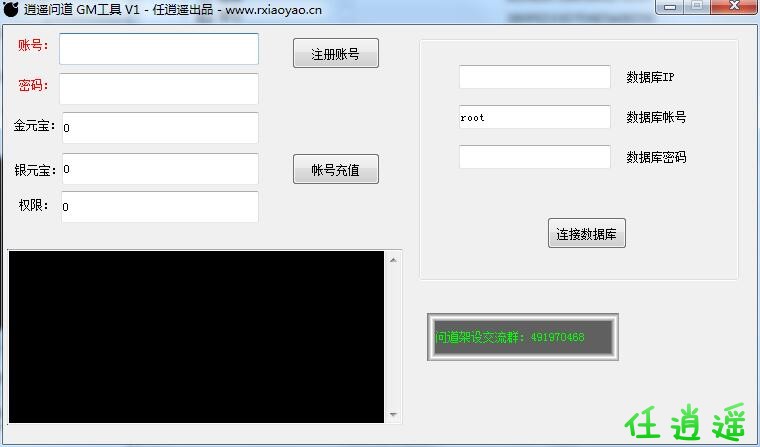Close the GM tool window
Viewport: 760px width, 447px height.
[x=734, y=7]
